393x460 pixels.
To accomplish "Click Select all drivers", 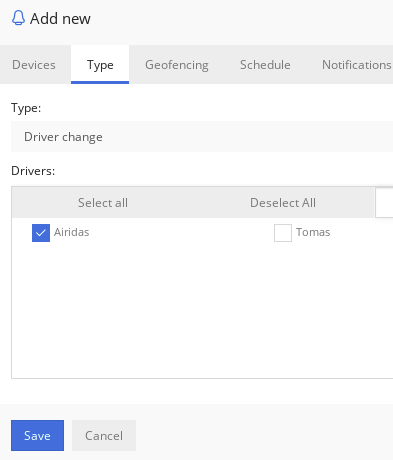I will pos(103,203).
